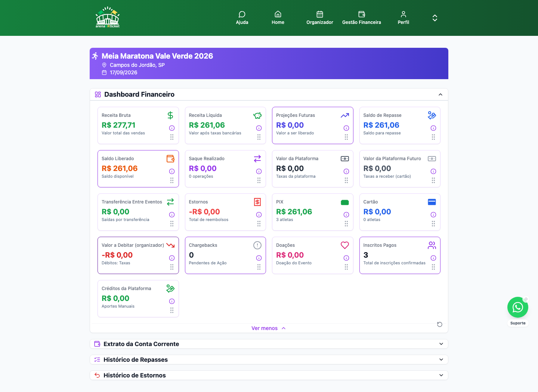Click the info icon on Saldo Liberado card
The image size is (538, 392).
172,171
